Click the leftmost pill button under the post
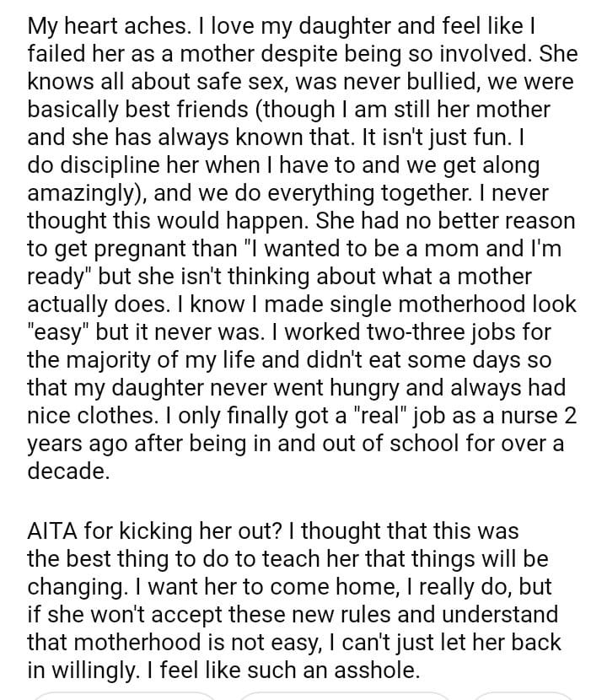This screenshot has width=607, height=700. (126, 696)
